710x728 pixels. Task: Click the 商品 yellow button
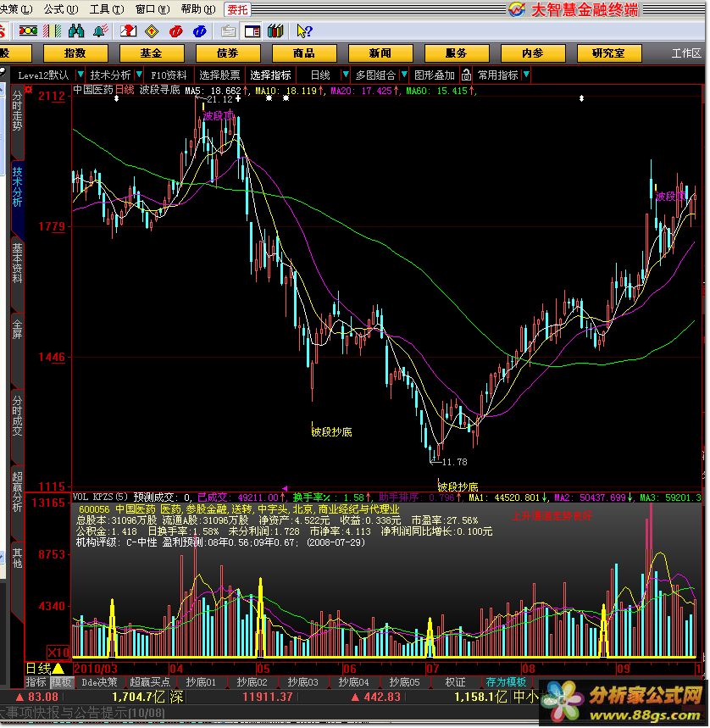tap(304, 53)
